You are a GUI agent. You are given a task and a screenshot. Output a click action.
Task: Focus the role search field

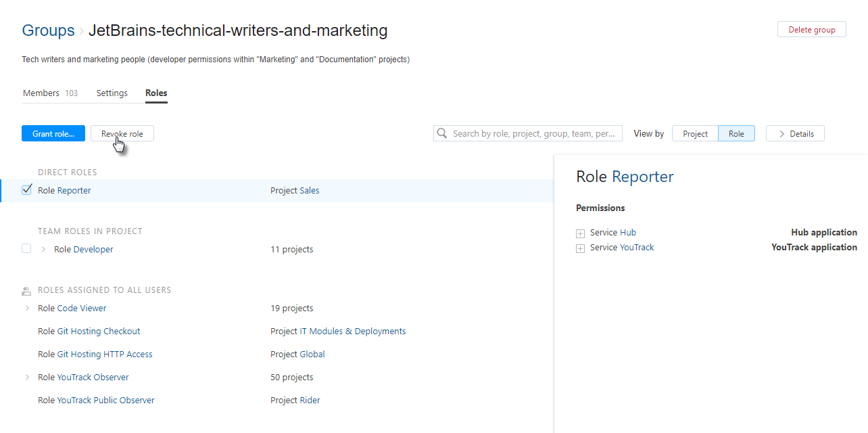click(x=534, y=134)
